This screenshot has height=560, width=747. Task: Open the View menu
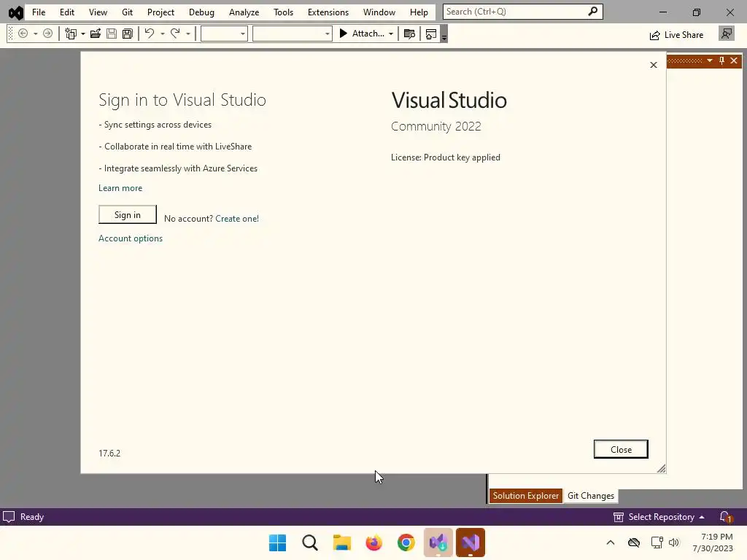click(x=98, y=12)
